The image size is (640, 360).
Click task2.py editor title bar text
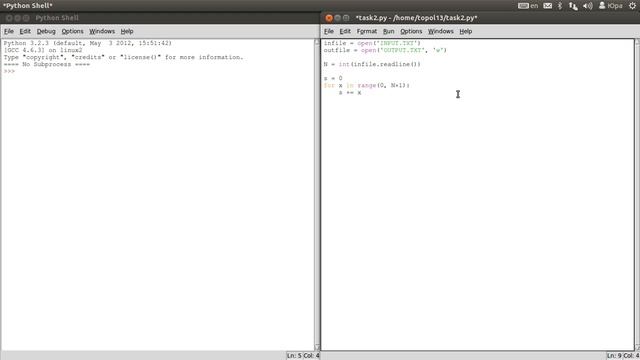click(x=416, y=18)
